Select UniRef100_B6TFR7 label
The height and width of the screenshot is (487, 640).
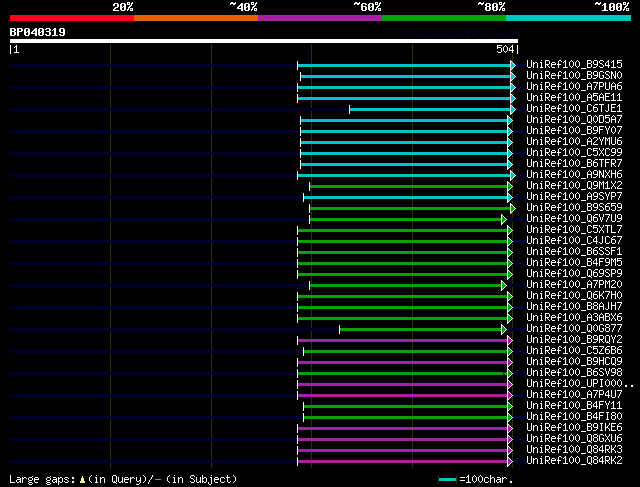coord(574,163)
